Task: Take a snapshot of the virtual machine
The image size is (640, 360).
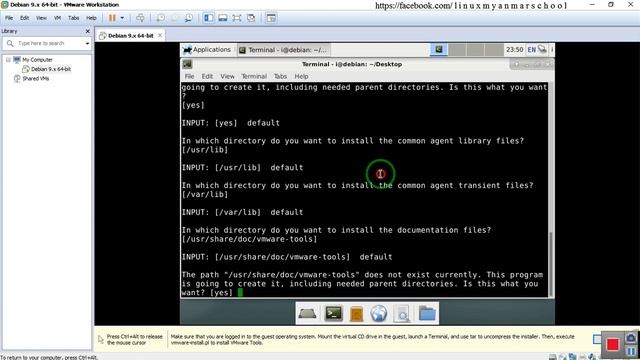Action: coord(161,18)
